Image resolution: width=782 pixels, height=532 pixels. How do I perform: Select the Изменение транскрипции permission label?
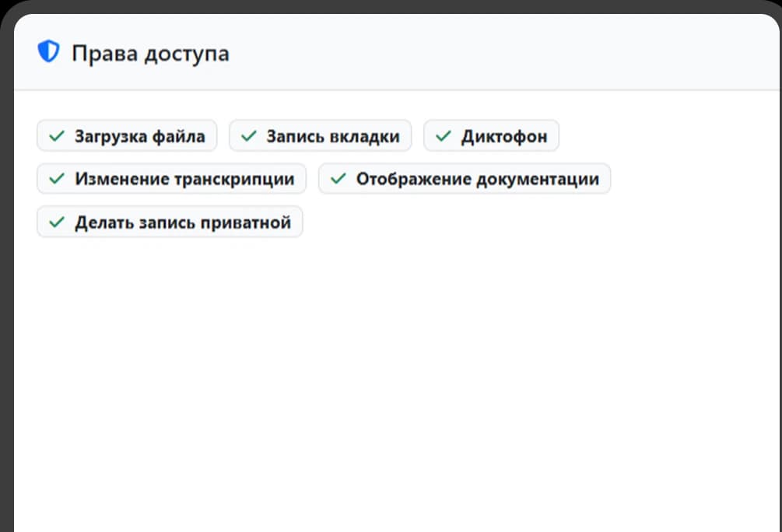171,179
